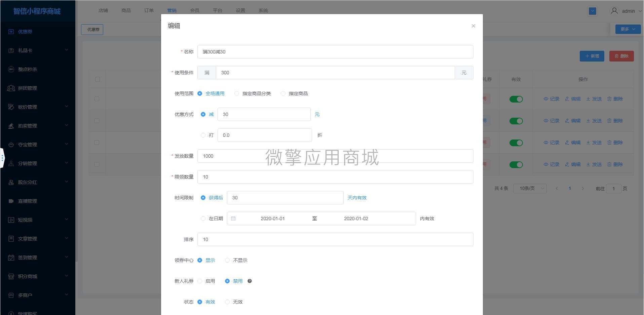Click the admin user avatar icon

click(614, 11)
